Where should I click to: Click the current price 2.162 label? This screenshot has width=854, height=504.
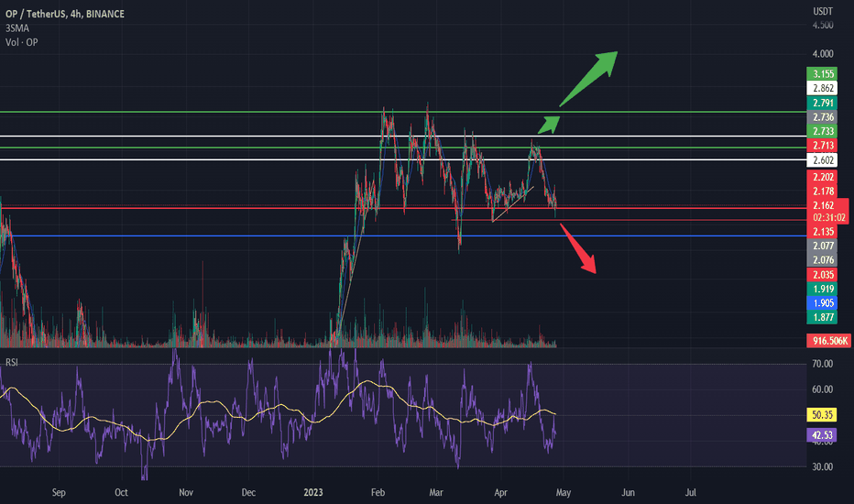tap(824, 205)
